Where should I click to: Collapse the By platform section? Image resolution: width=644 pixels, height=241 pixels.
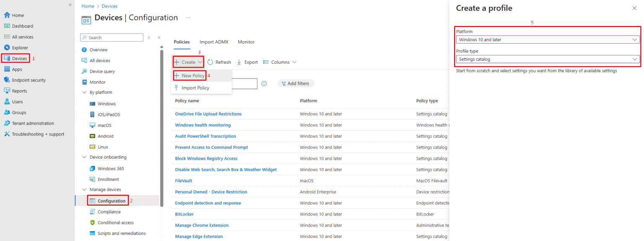pos(84,92)
